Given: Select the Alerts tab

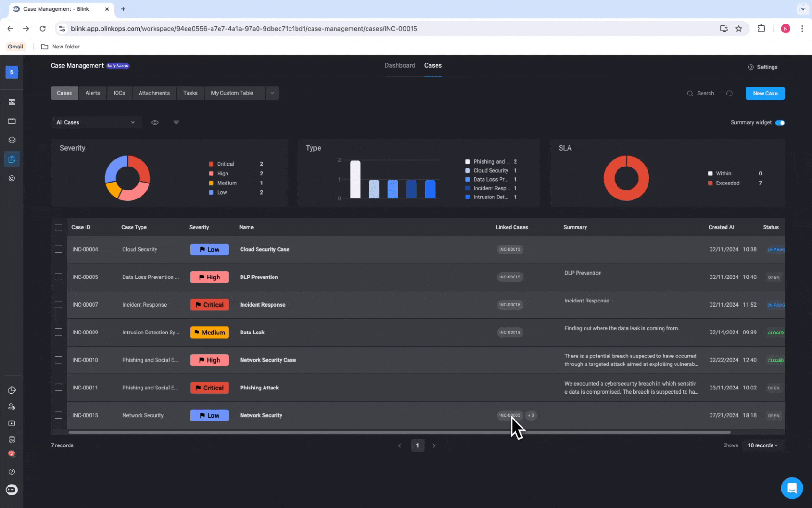Looking at the screenshot, I should coord(93,93).
